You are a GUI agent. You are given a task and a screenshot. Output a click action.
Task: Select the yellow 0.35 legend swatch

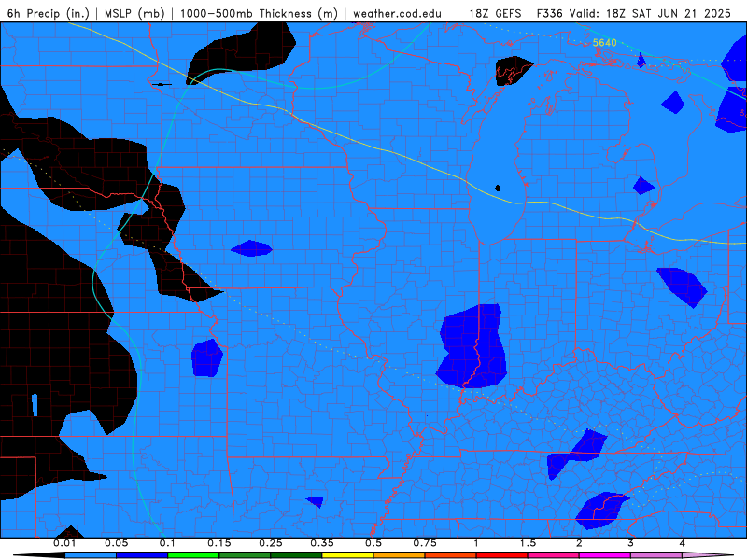tap(347, 555)
